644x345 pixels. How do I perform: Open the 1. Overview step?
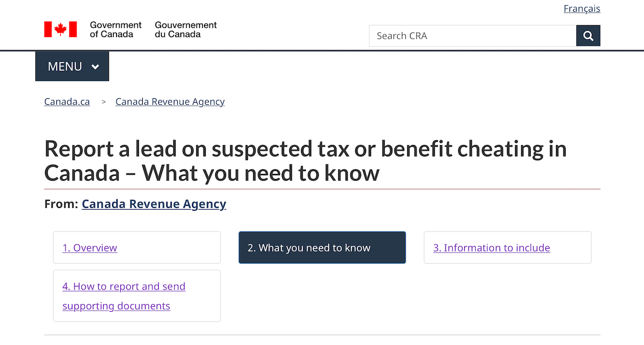[90, 248]
